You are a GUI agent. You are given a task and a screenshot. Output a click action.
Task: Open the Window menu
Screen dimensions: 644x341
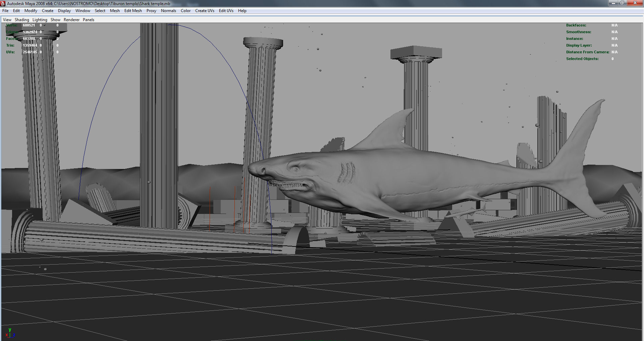tap(83, 11)
